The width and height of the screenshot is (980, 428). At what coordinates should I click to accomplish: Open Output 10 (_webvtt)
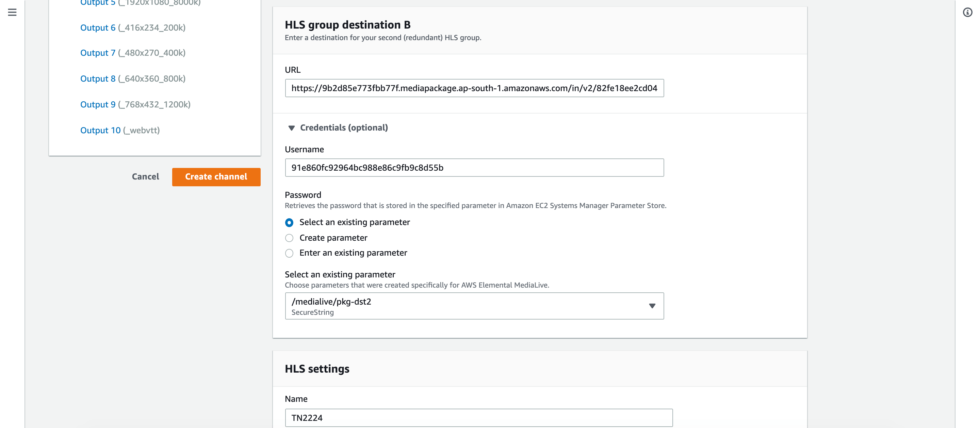click(x=120, y=130)
